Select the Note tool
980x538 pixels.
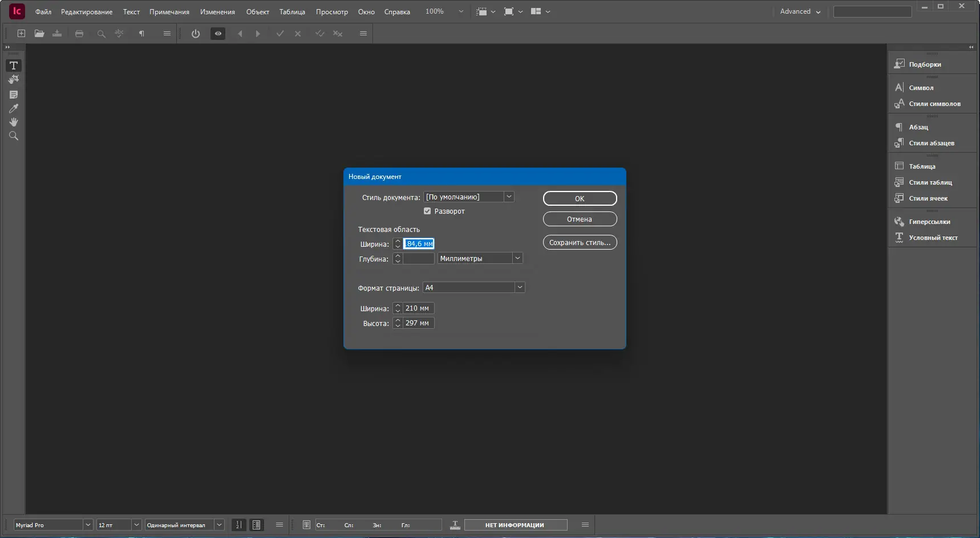14,95
